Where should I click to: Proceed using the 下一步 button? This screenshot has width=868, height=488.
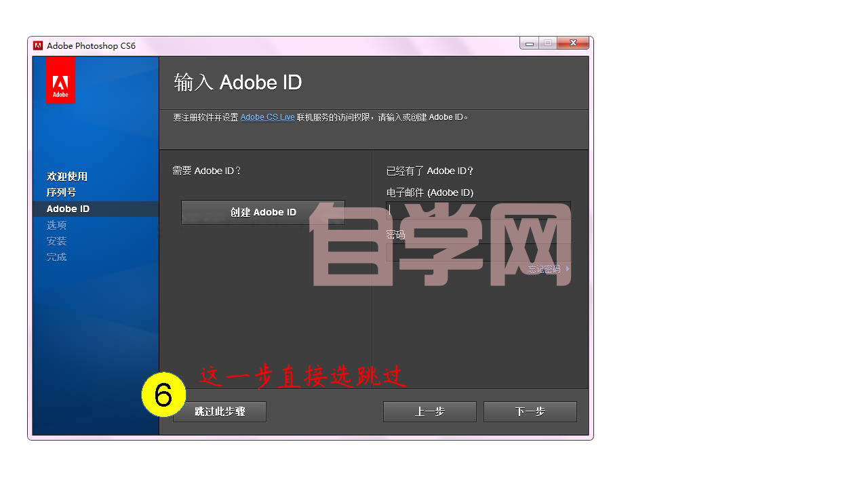pos(530,411)
